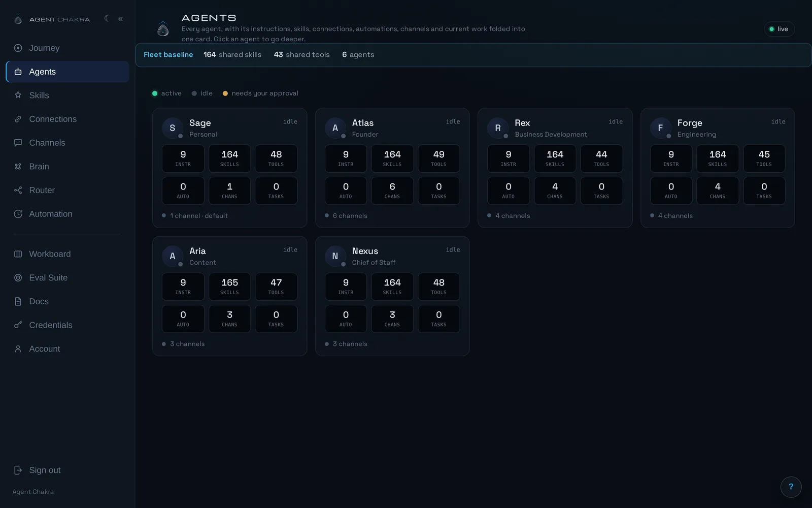Viewport: 812px width, 508px height.
Task: Navigate to Channels page
Action: pos(67,143)
